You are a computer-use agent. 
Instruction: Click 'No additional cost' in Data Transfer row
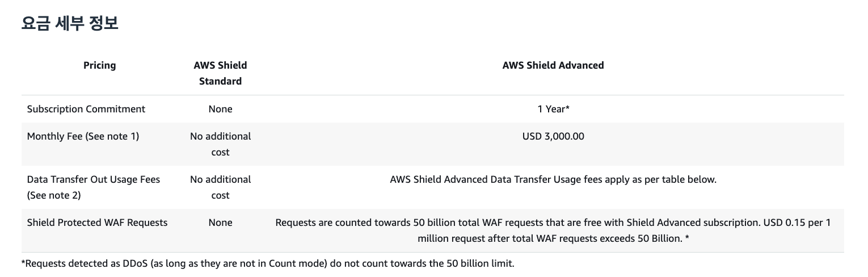pyautogui.click(x=220, y=187)
